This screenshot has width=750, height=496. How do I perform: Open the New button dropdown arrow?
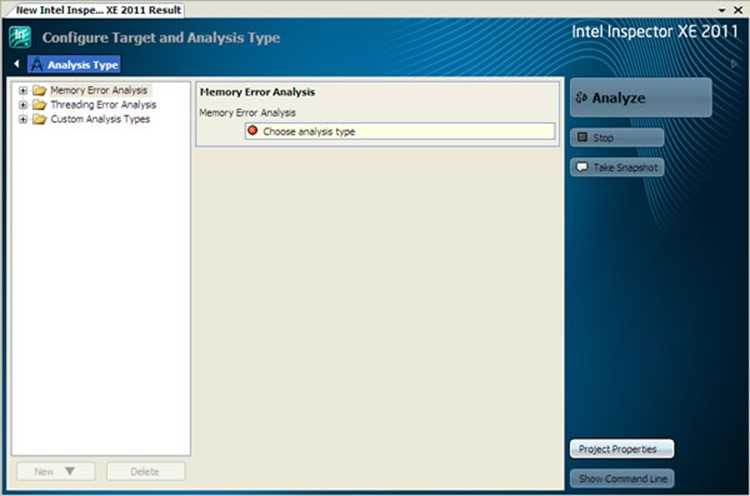(70, 471)
